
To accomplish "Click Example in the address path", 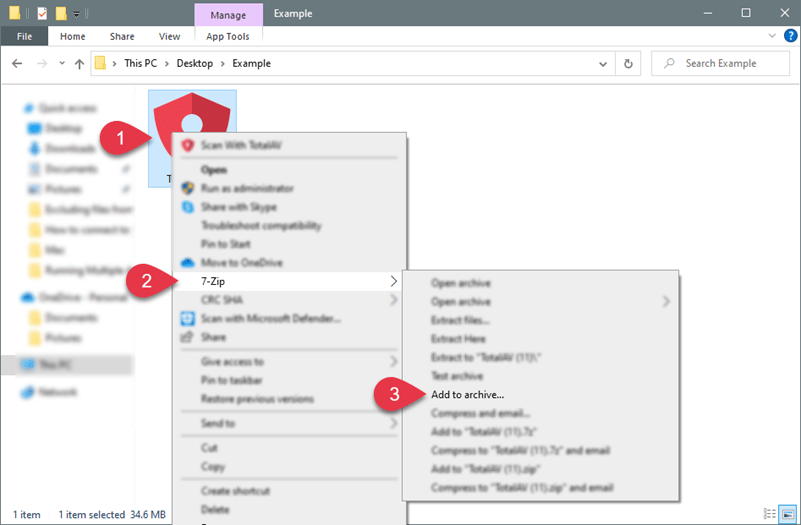I will pyautogui.click(x=251, y=63).
